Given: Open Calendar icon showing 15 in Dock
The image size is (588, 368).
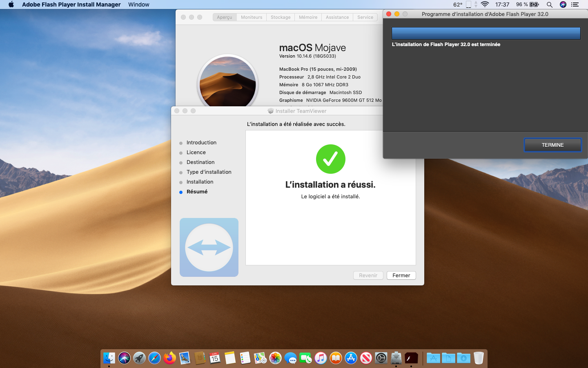Looking at the screenshot, I should coord(215,358).
